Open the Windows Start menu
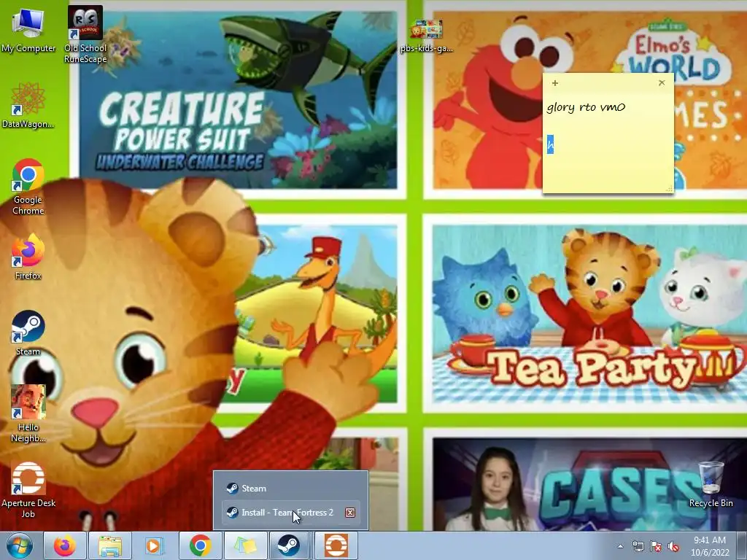Image resolution: width=747 pixels, height=560 pixels. [20, 545]
